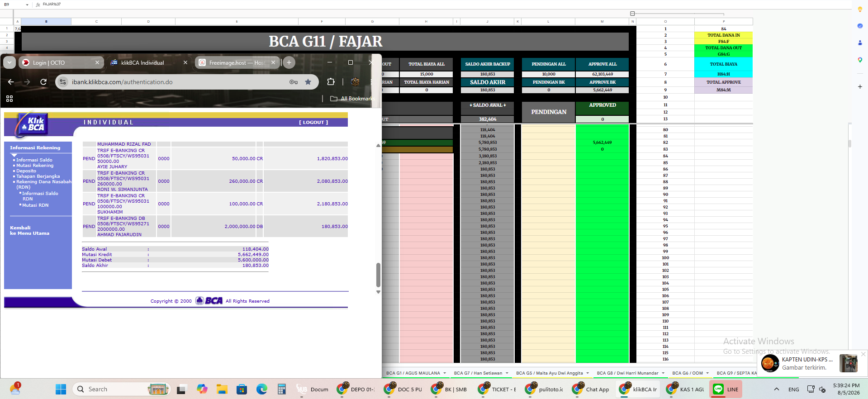Log out of klikBCA

point(313,122)
